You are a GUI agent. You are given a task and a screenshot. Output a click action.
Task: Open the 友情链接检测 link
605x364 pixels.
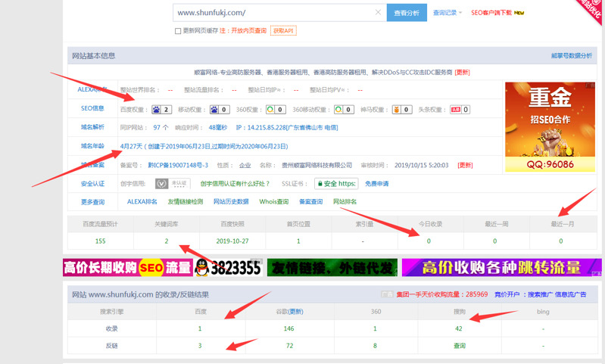pyautogui.click(x=186, y=201)
